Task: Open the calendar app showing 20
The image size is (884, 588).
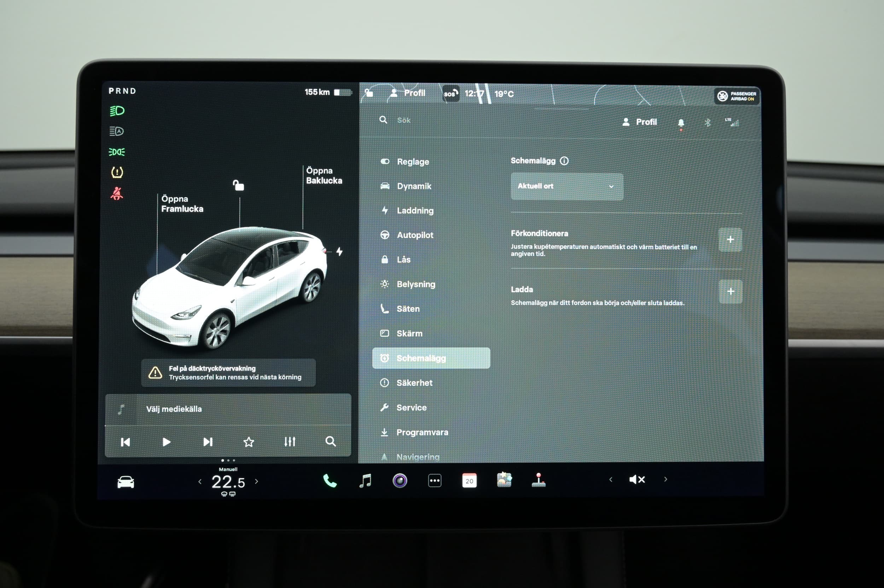Action: [x=469, y=481]
